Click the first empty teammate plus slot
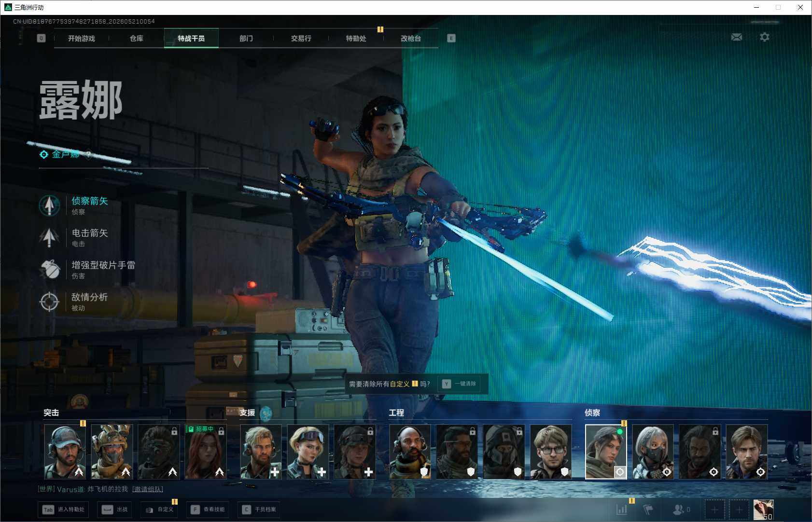The height and width of the screenshot is (522, 812). click(x=715, y=509)
